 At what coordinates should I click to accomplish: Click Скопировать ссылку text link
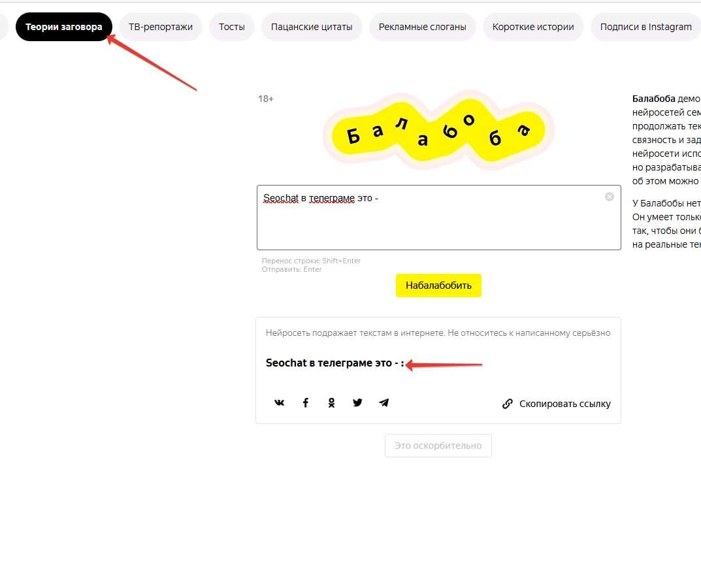(x=564, y=404)
